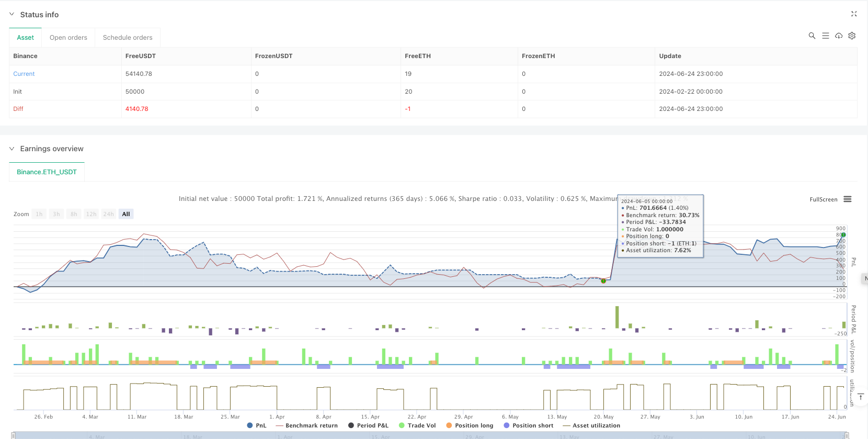The image size is (868, 439).
Task: Select the Binance.ETH_USDT tab
Action: pos(47,172)
